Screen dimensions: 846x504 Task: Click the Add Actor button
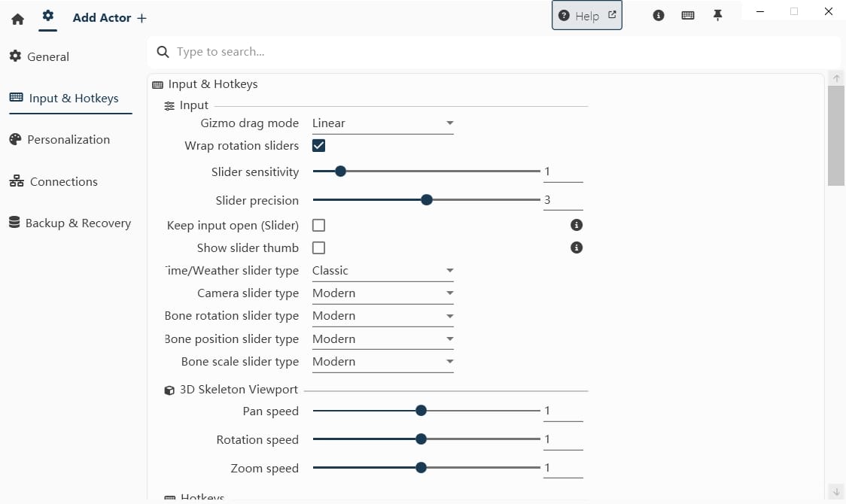click(x=109, y=18)
